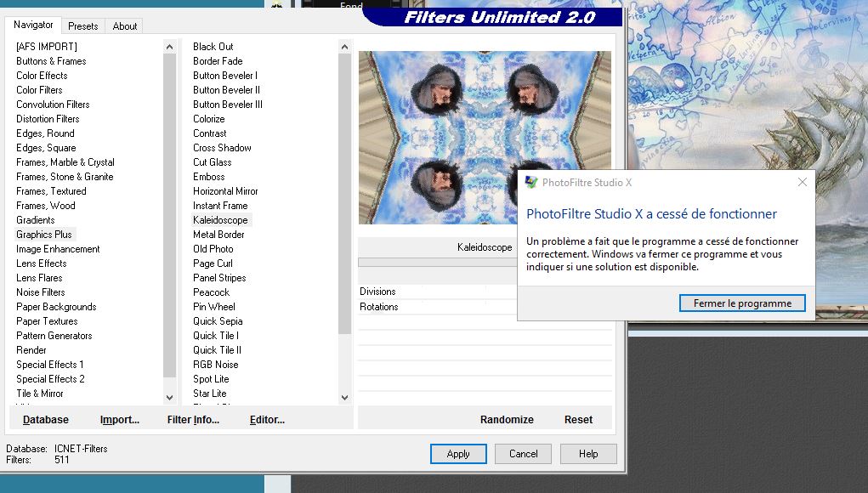The width and height of the screenshot is (868, 493).
Task: Choose the Black Out filter
Action: tap(213, 47)
